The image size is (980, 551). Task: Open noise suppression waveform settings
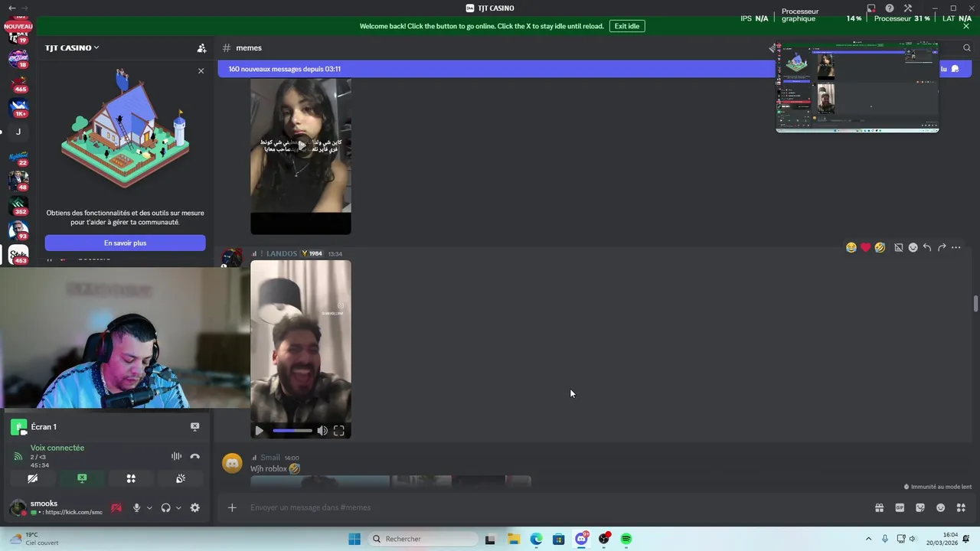click(x=176, y=456)
